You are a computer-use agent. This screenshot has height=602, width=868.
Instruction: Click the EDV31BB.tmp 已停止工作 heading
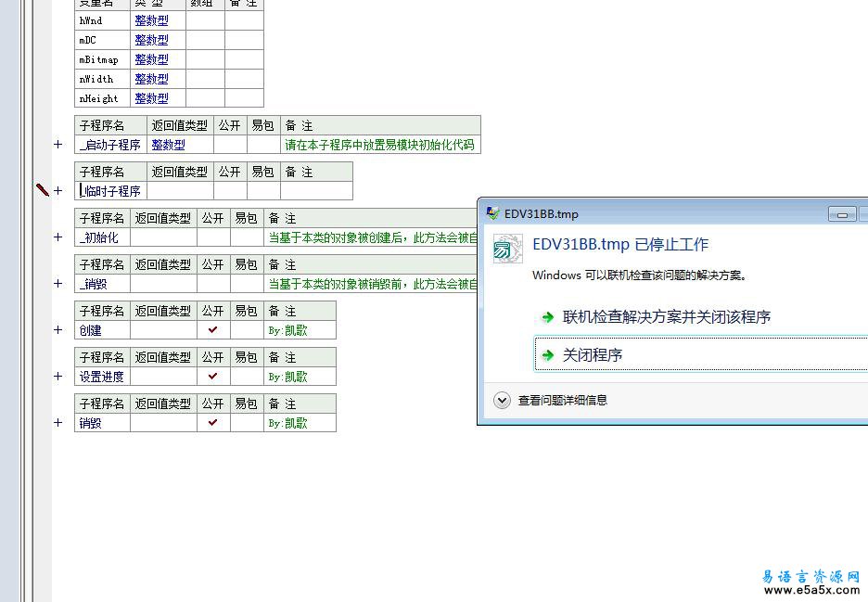point(620,244)
